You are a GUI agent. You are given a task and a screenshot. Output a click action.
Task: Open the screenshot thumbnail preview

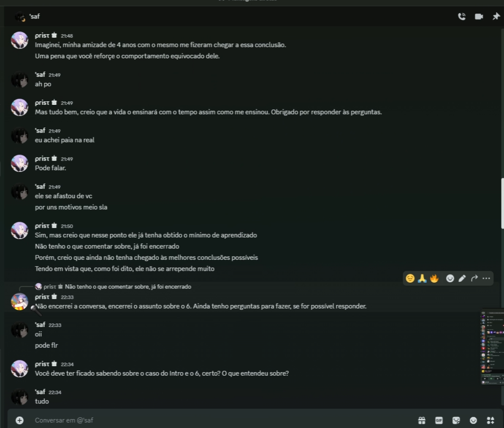492,347
